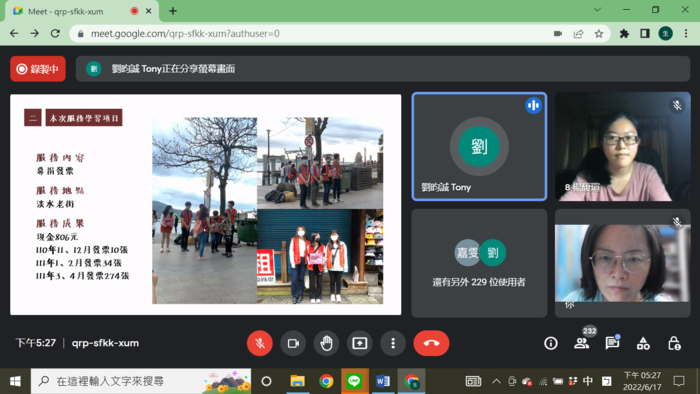Viewport: 700px width, 394px height.
Task: Open the chat panel icon
Action: [612, 343]
